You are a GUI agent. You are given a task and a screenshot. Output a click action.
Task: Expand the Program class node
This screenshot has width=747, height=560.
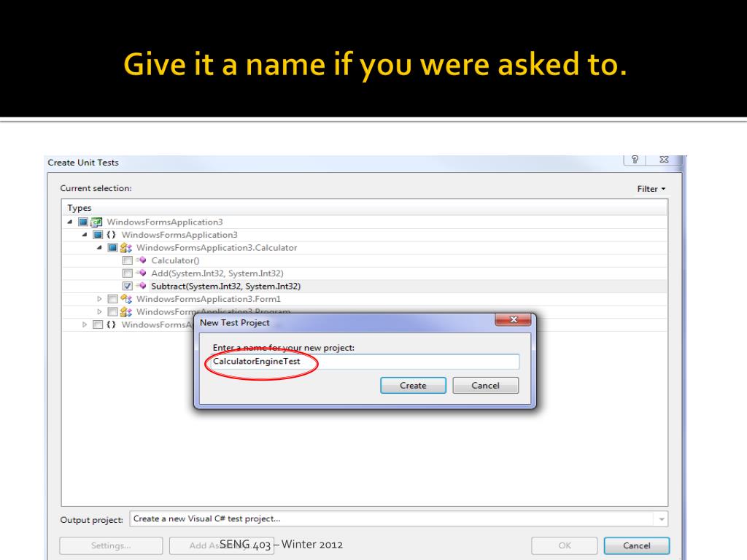(99, 312)
